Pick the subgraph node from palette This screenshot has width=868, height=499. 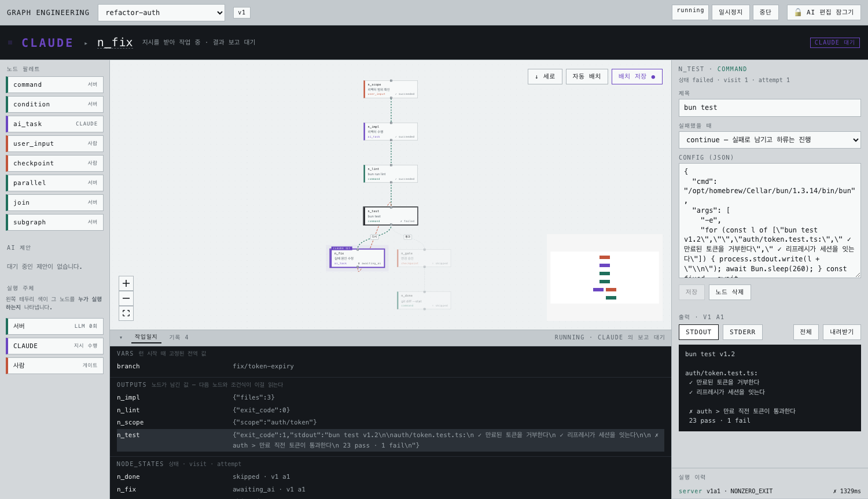click(55, 223)
